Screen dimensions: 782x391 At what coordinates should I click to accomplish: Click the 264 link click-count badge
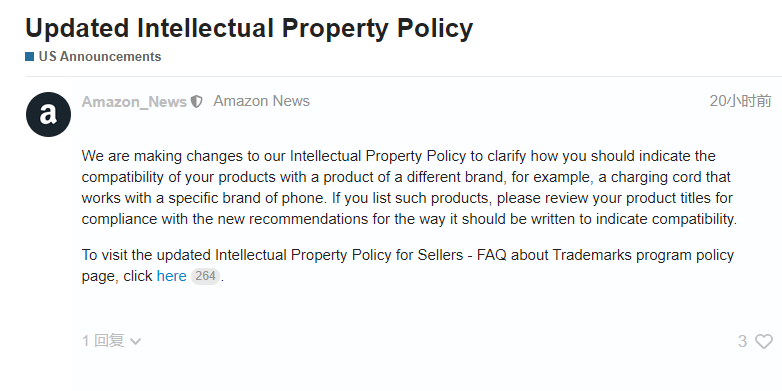click(205, 276)
